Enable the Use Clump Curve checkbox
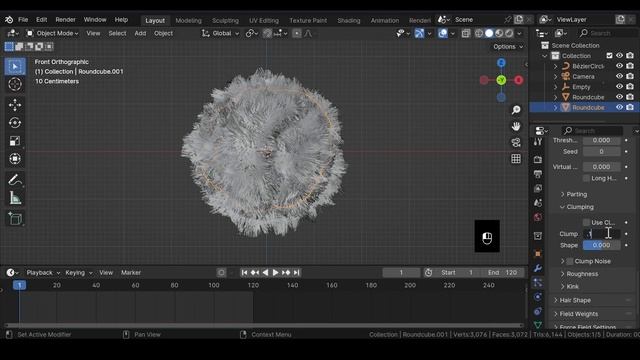Viewport: 640px width, 360px height. (x=587, y=222)
